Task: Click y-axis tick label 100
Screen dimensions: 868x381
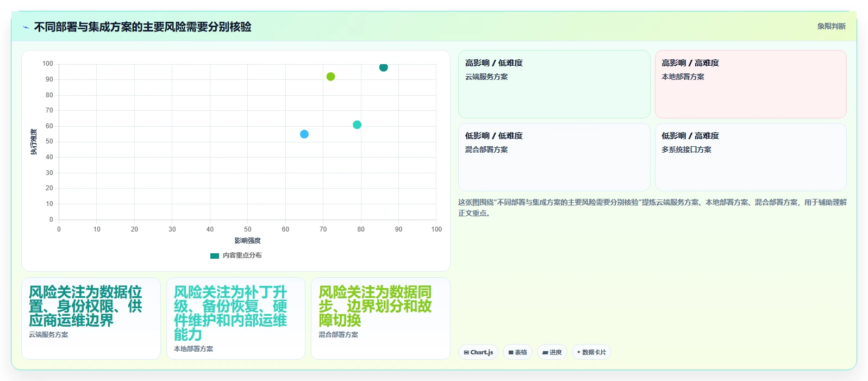Action: [48, 64]
